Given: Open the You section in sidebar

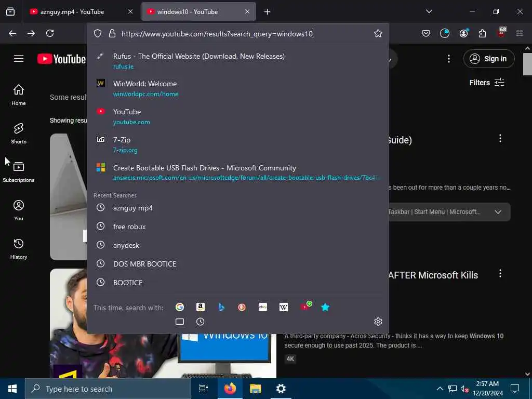Looking at the screenshot, I should click(x=19, y=210).
